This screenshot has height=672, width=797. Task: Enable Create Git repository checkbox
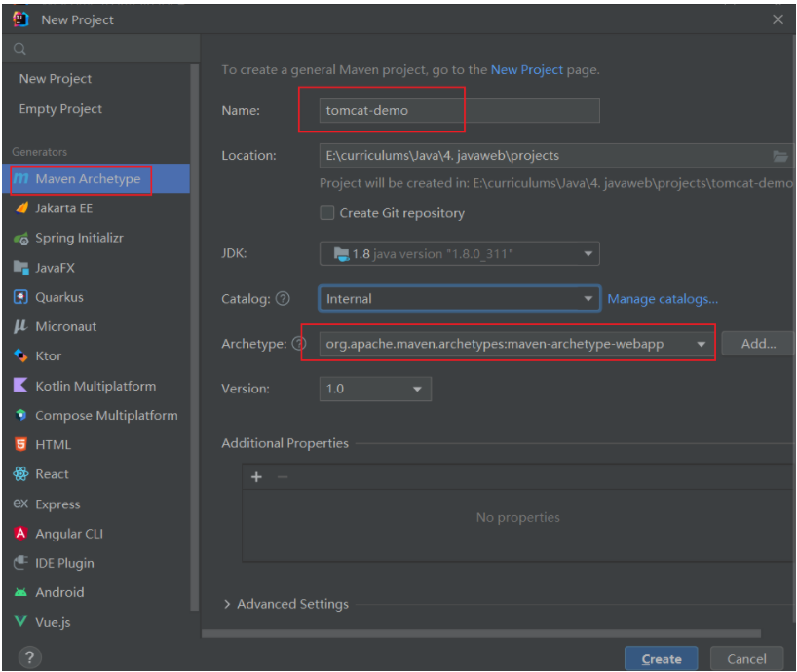click(x=326, y=213)
